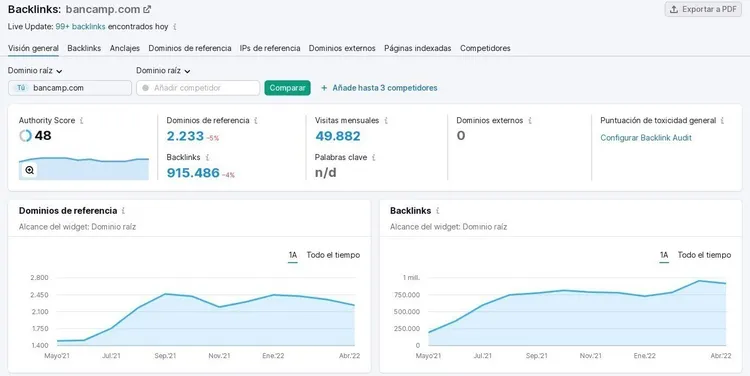
Task: Click the Puntuación de toxicidad general info icon
Action: [722, 121]
